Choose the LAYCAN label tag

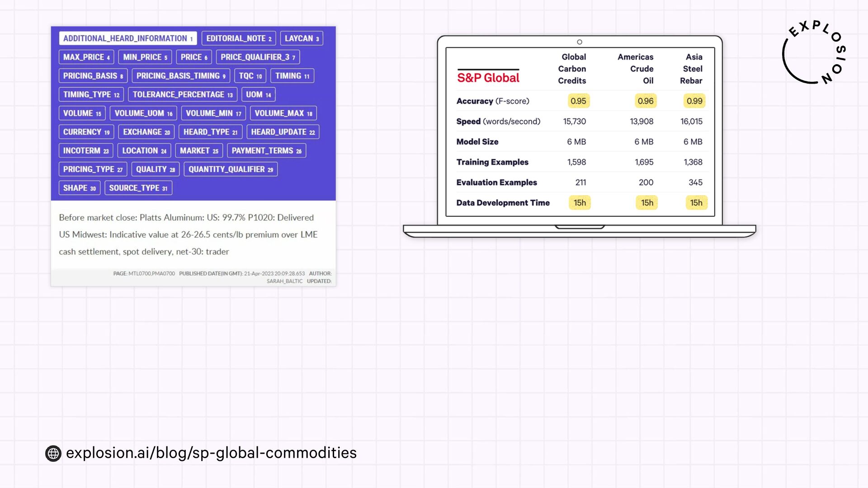tap(302, 38)
